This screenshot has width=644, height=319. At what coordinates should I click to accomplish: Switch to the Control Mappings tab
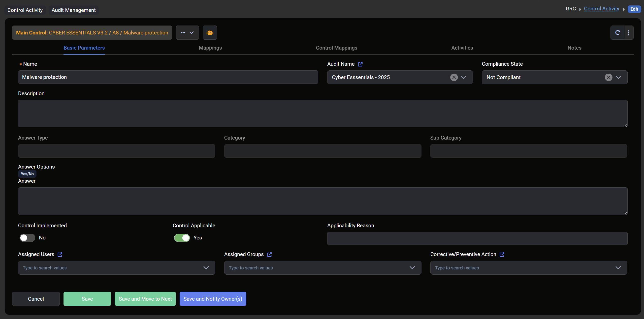click(x=336, y=48)
